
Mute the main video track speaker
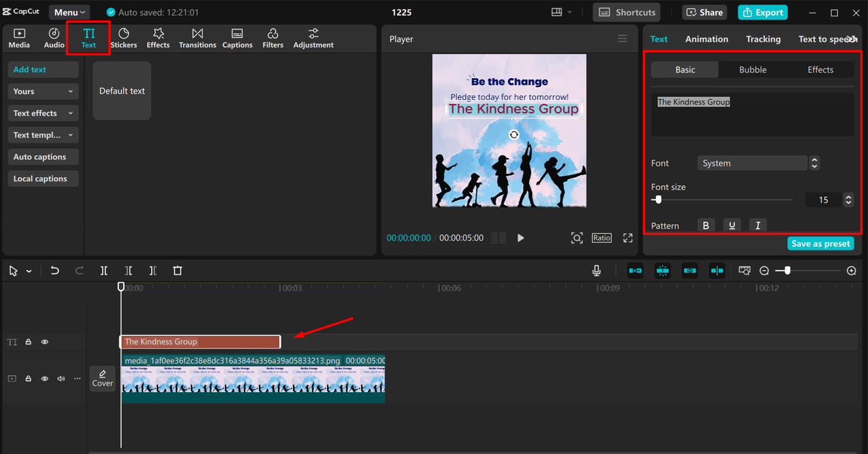click(x=61, y=379)
